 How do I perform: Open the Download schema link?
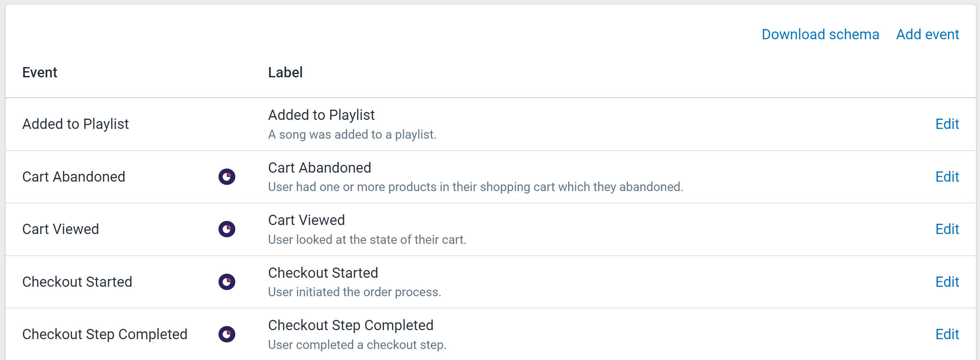pos(820,34)
